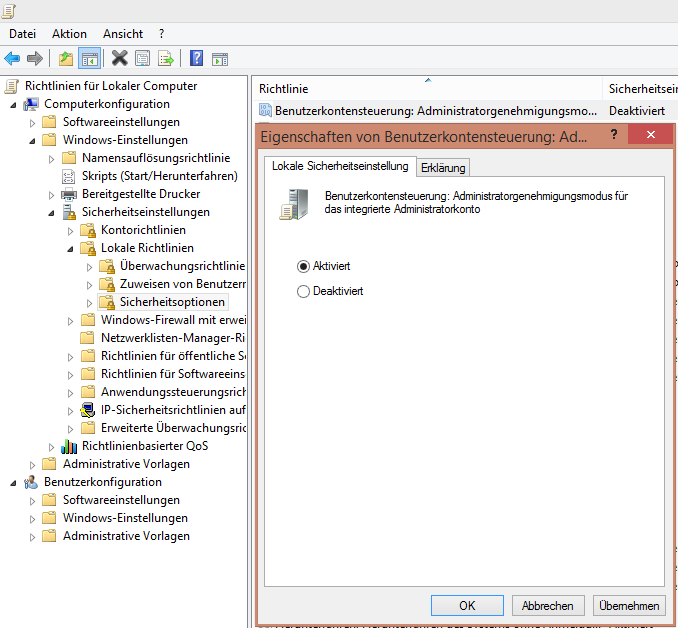Image resolution: width=678 pixels, height=628 pixels.
Task: Switch to the Erklärung tab
Action: (442, 167)
